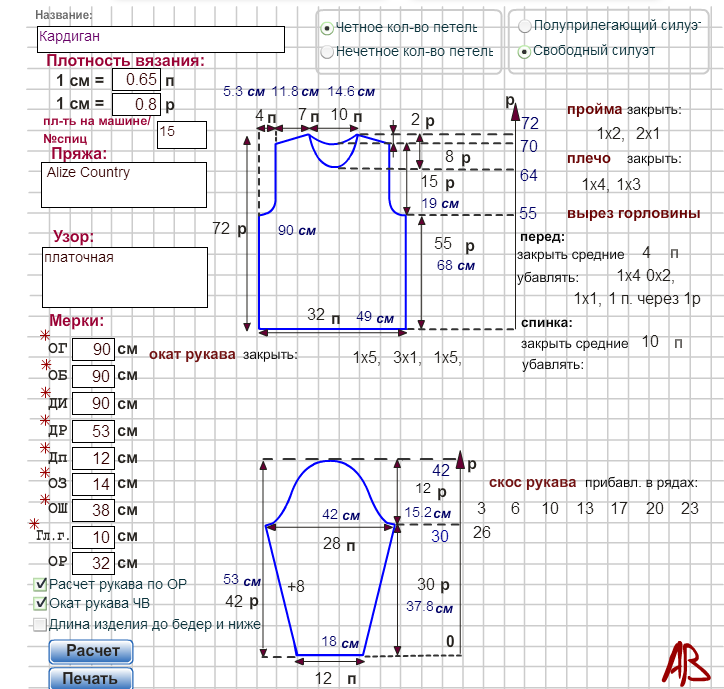This screenshot has height=689, width=724.
Task: Toggle Окат рукава ЧВ checkbox
Action: click(41, 603)
